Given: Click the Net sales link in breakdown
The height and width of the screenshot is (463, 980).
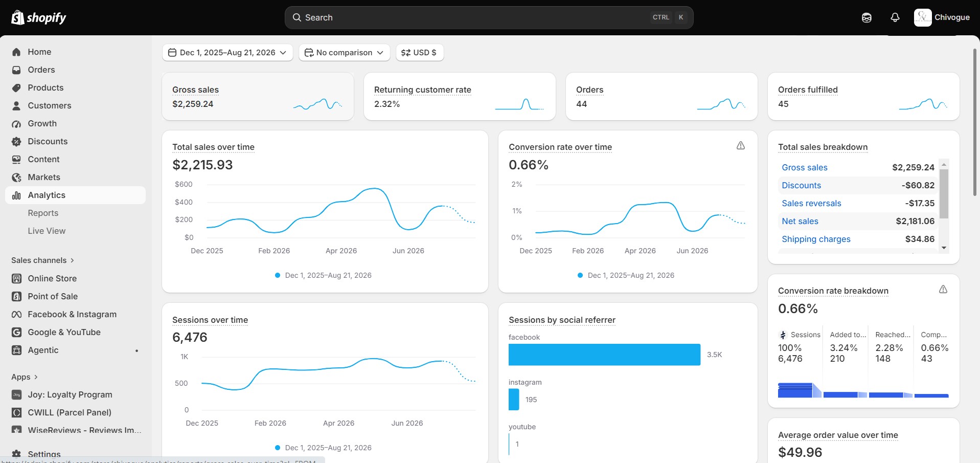Looking at the screenshot, I should click(800, 221).
